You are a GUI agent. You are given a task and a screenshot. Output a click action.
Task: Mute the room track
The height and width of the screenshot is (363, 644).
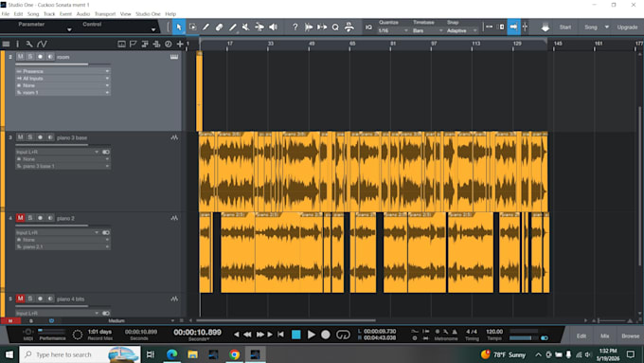coord(20,57)
